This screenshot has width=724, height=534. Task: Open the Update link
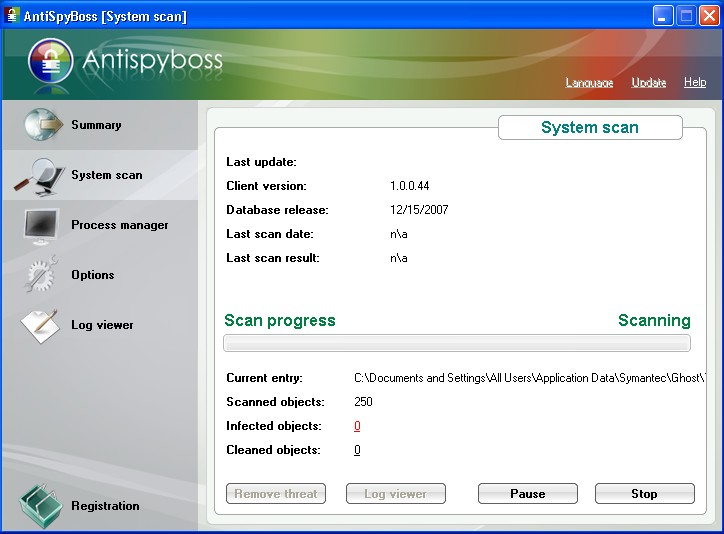pyautogui.click(x=649, y=83)
